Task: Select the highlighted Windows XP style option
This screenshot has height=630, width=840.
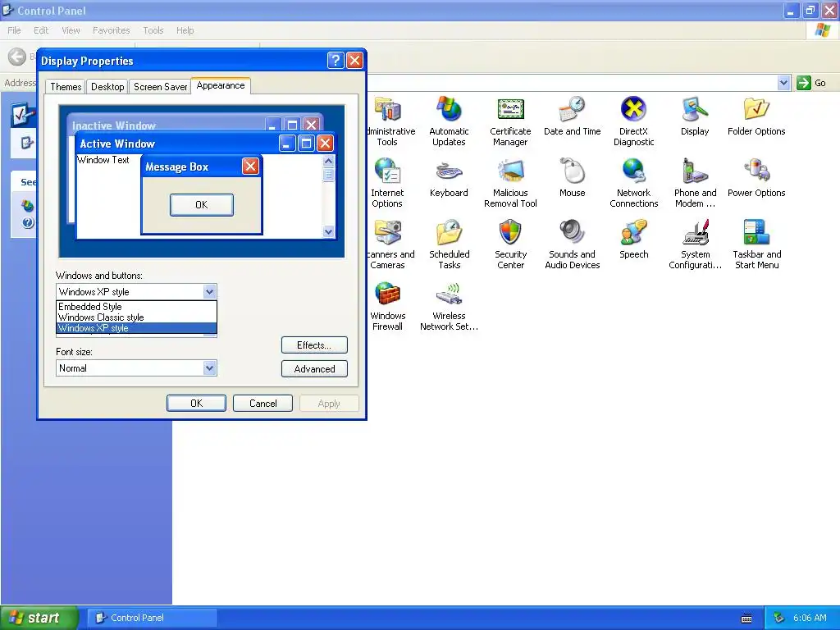Action: tap(137, 328)
